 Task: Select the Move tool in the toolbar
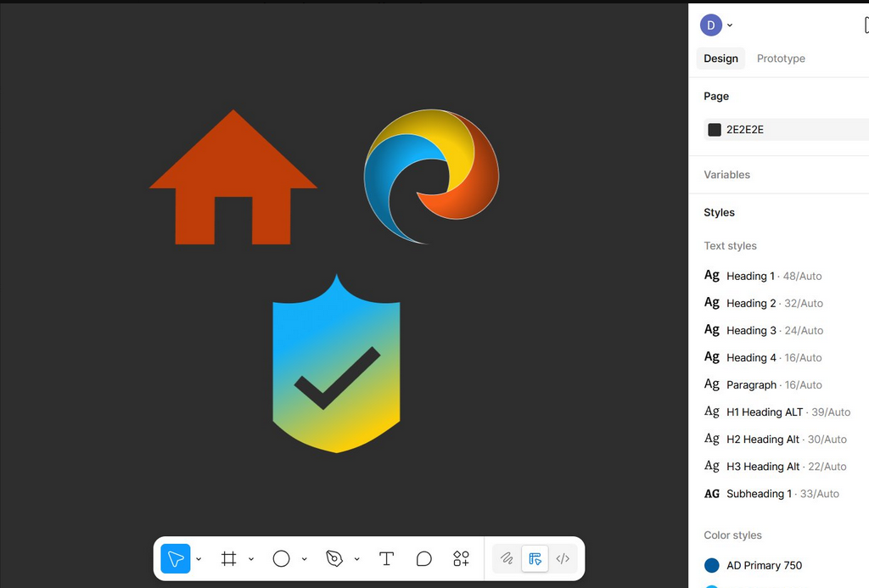(176, 558)
